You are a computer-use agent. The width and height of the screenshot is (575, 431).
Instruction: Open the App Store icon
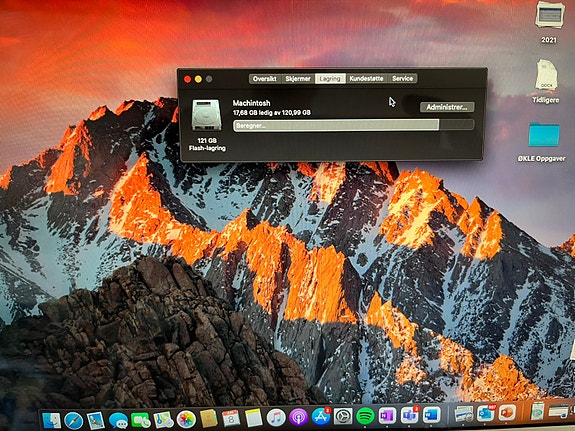coord(321,417)
